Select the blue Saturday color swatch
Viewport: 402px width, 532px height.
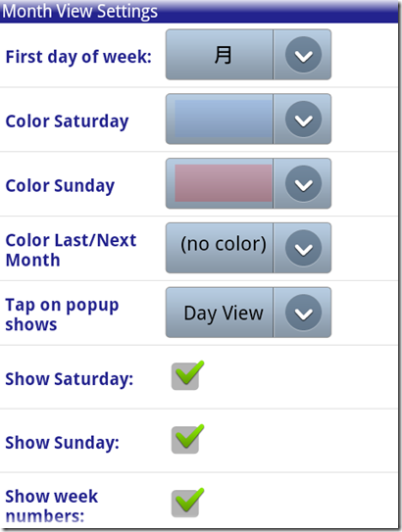tap(224, 119)
